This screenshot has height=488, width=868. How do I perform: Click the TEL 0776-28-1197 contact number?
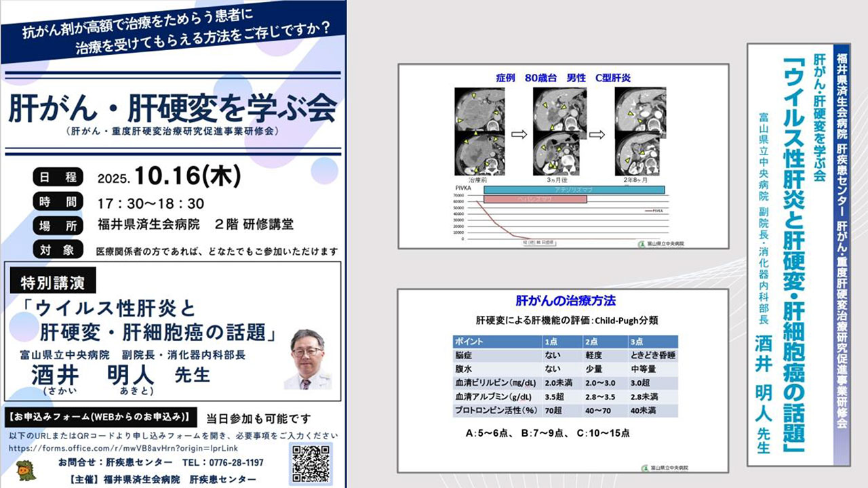[222, 462]
